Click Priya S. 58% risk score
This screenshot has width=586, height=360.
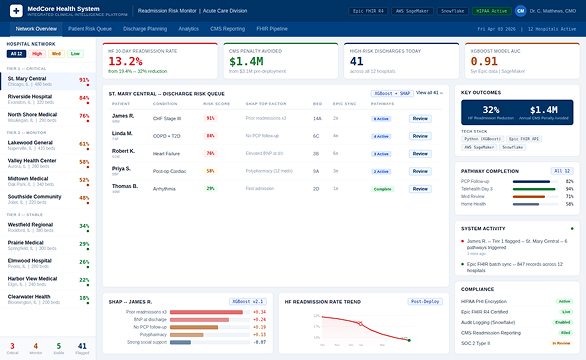(210, 171)
